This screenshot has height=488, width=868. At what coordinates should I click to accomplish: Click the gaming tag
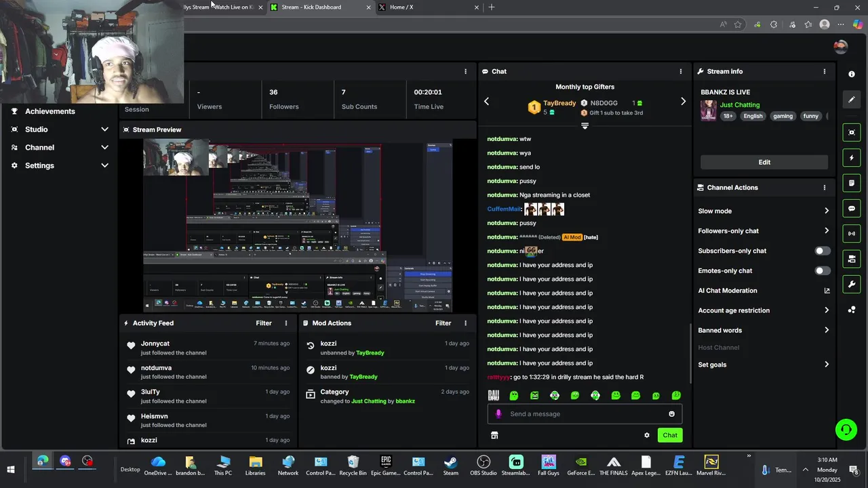[x=783, y=116]
